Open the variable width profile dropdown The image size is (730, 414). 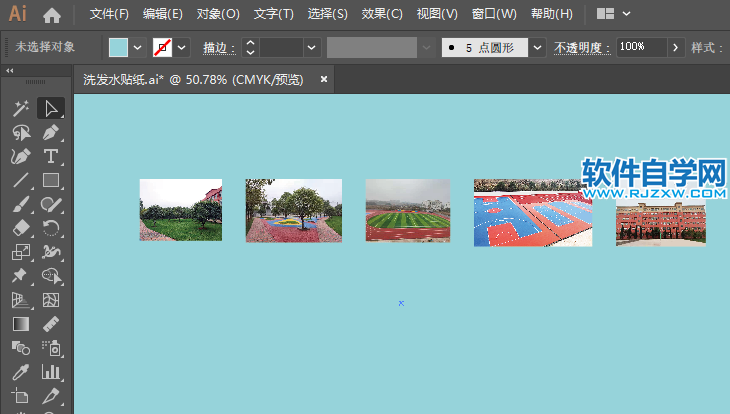tap(426, 48)
